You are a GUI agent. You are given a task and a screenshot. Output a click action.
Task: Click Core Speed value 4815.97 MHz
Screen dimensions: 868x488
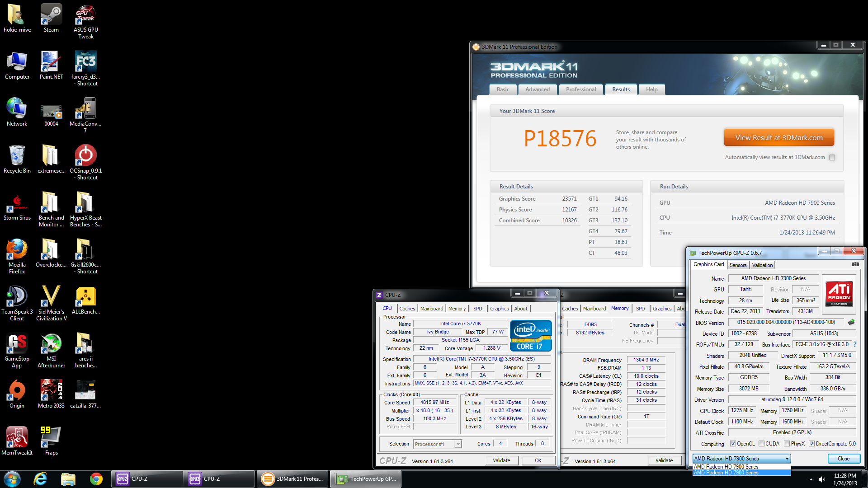click(x=434, y=402)
